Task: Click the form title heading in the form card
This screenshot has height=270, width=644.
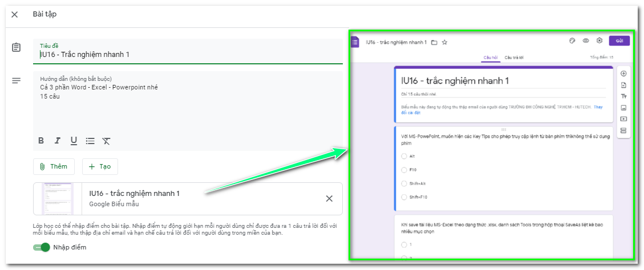Action: click(455, 81)
